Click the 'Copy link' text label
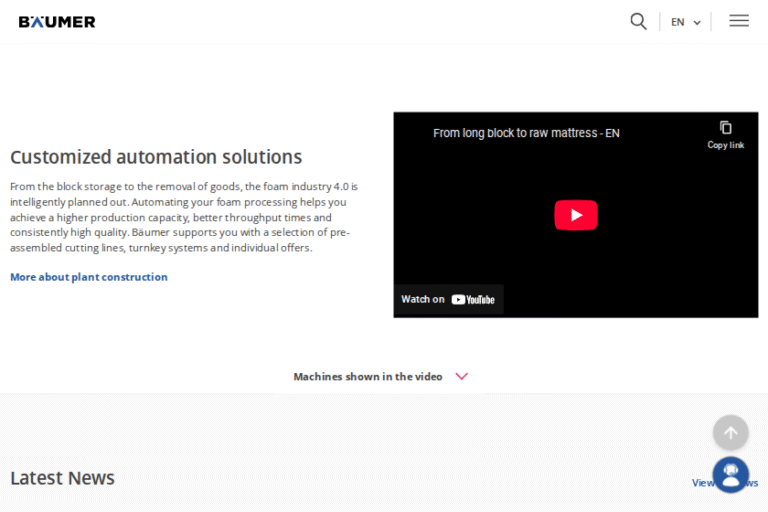The width and height of the screenshot is (768, 512). (x=726, y=145)
